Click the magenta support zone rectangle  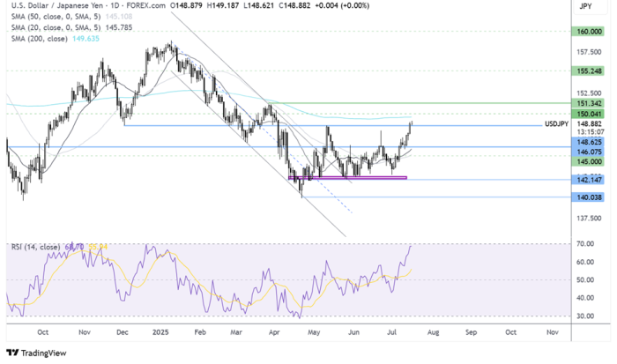pos(347,178)
